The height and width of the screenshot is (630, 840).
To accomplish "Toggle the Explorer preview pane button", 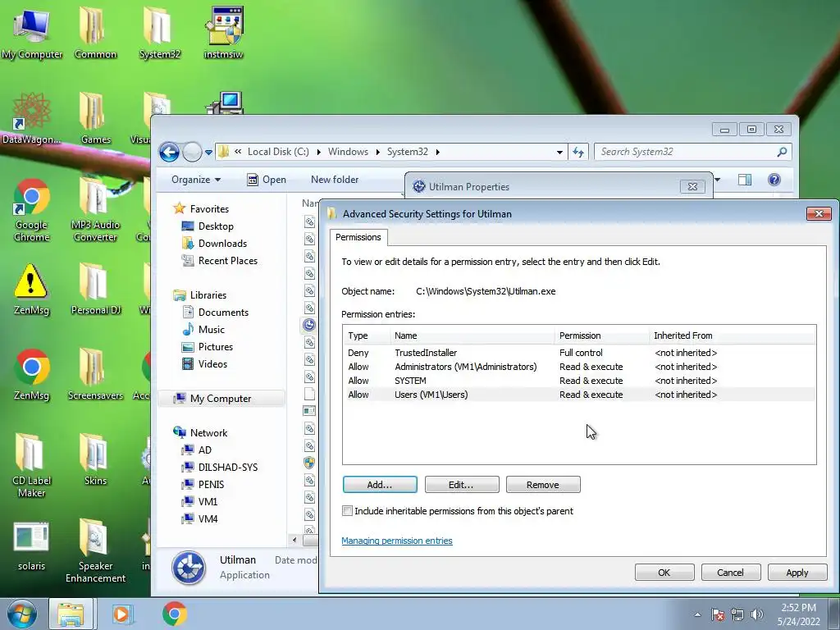I will tap(745, 180).
